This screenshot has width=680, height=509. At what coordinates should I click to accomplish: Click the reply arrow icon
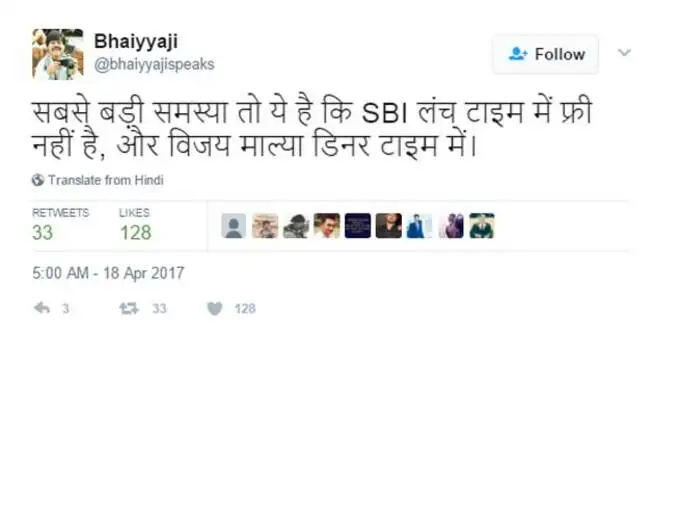click(x=42, y=308)
